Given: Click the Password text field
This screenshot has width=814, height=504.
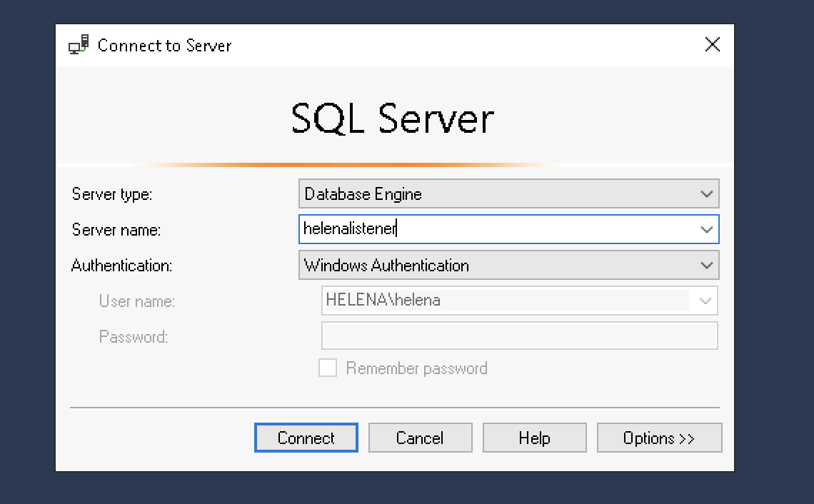Looking at the screenshot, I should (x=519, y=336).
